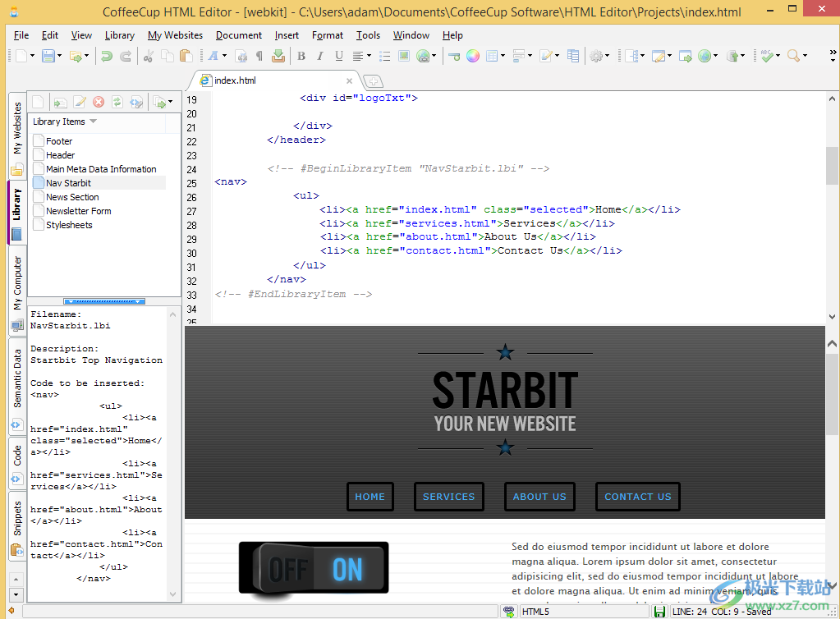Open the My Websites menu
The height and width of the screenshot is (619, 840).
[175, 35]
